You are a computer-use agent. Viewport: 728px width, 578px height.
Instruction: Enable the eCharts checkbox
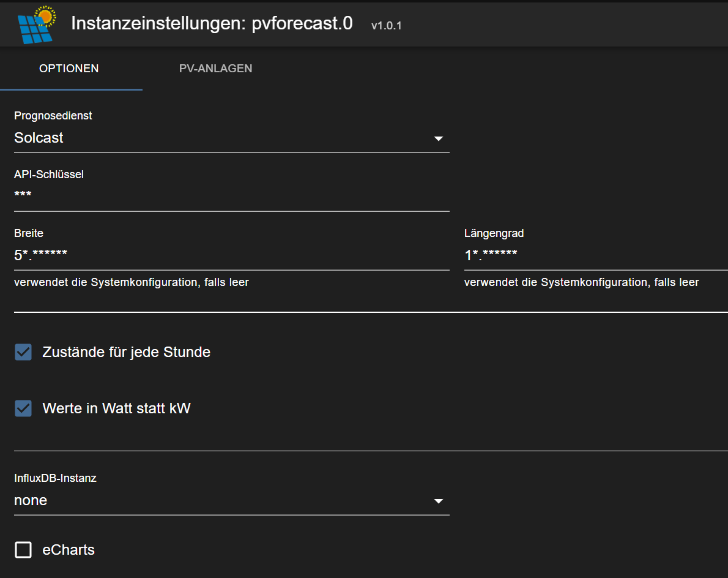pos(23,550)
